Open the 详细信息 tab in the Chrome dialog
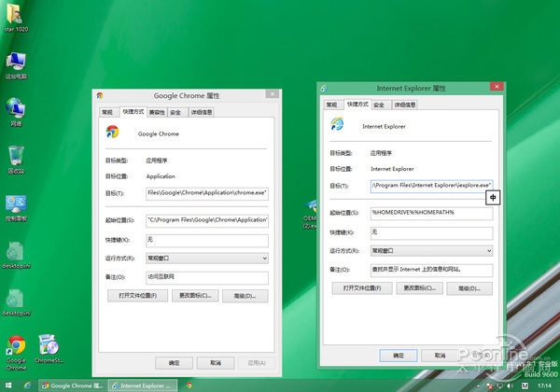This screenshot has height=392, width=560. [202, 112]
